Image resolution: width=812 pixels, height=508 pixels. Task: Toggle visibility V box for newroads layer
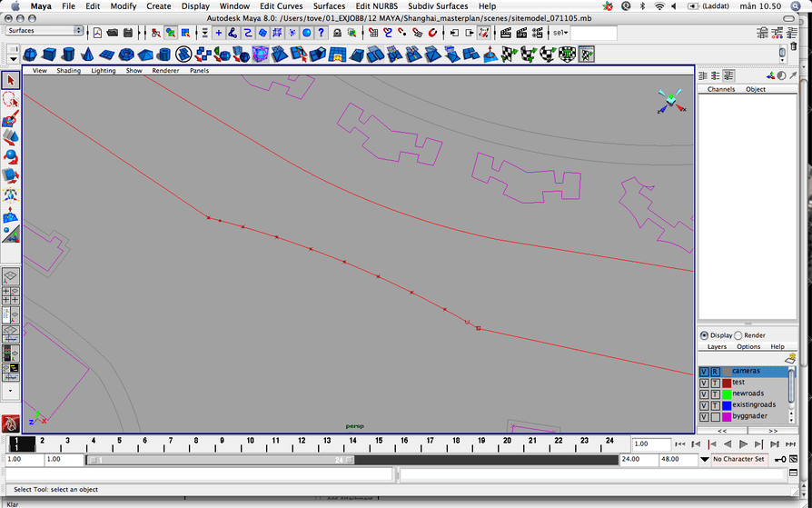(704, 394)
